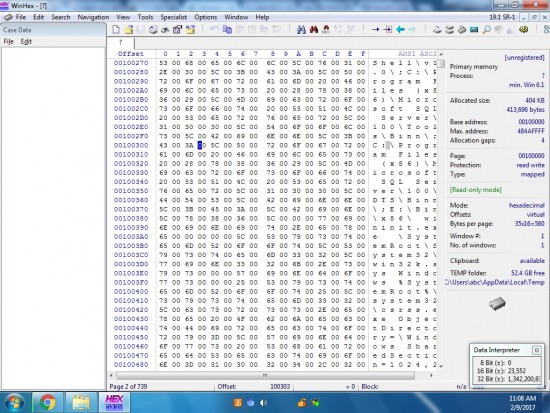Open the Specialist menu

[x=174, y=17]
